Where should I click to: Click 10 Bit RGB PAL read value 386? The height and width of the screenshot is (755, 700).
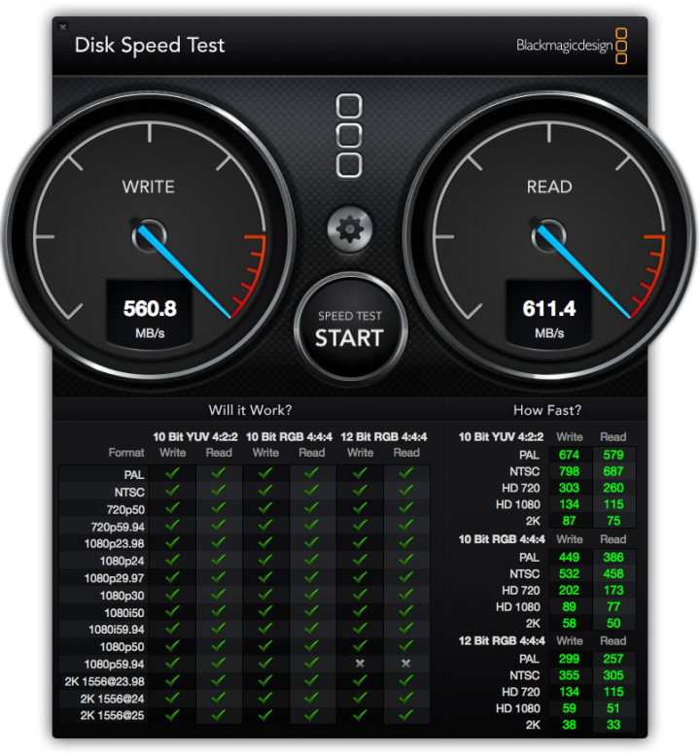click(613, 557)
